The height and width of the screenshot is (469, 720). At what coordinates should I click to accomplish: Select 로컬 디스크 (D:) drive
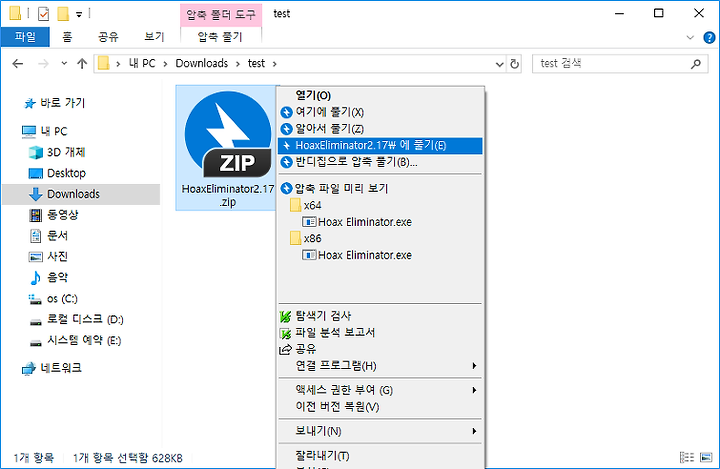85,319
